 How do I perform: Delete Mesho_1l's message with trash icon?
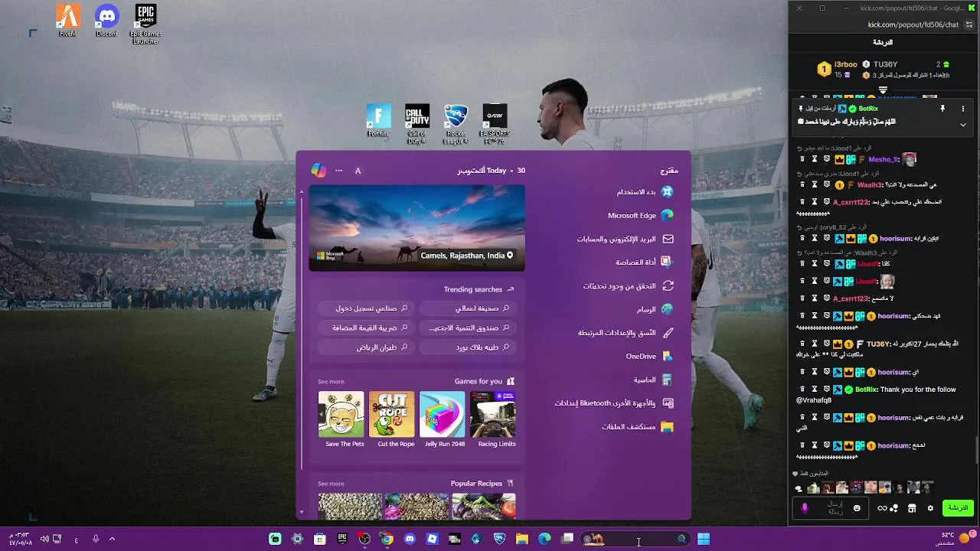[x=802, y=159]
